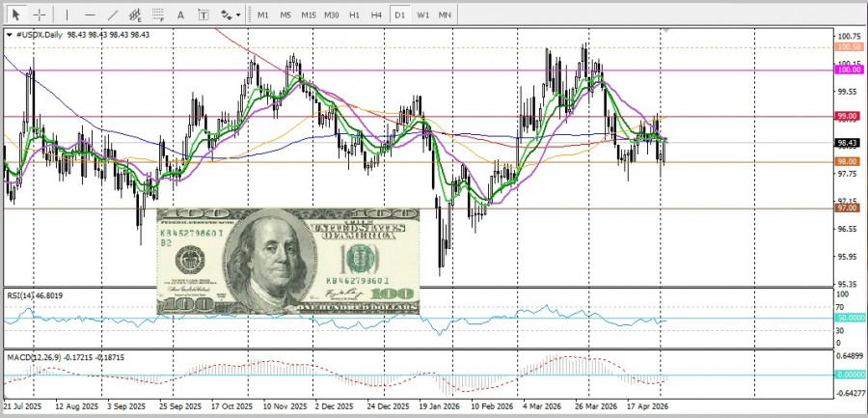
Task: Click the red 99.00 price label
Action: pos(849,117)
